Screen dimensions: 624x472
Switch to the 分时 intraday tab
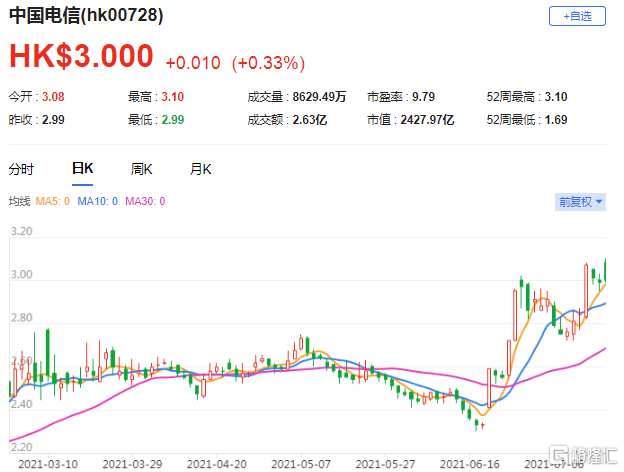tap(21, 169)
